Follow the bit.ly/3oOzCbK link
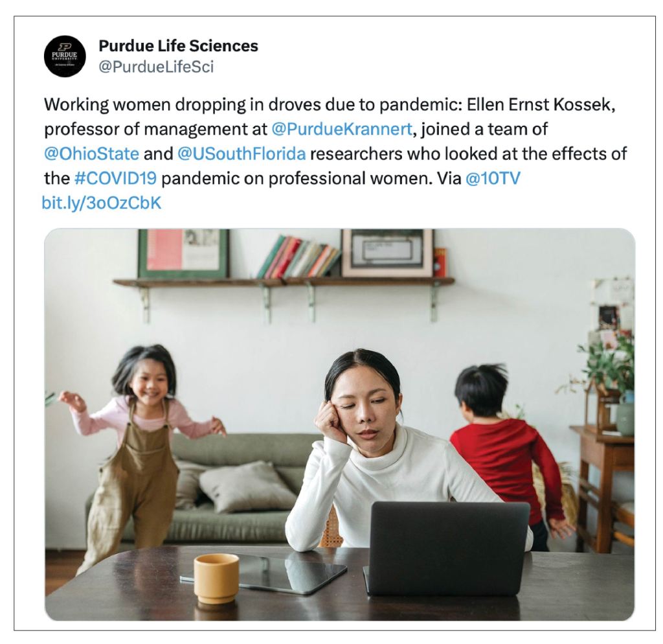This screenshot has height=644, width=663. [x=102, y=203]
